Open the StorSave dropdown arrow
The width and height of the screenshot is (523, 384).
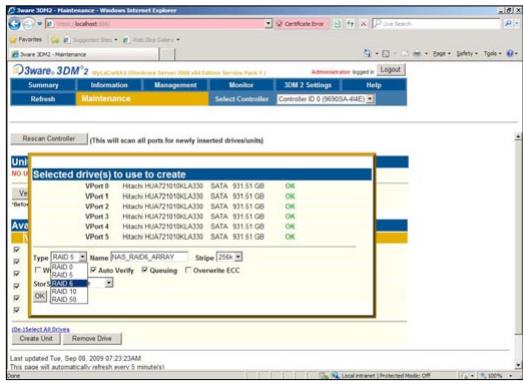(109, 283)
